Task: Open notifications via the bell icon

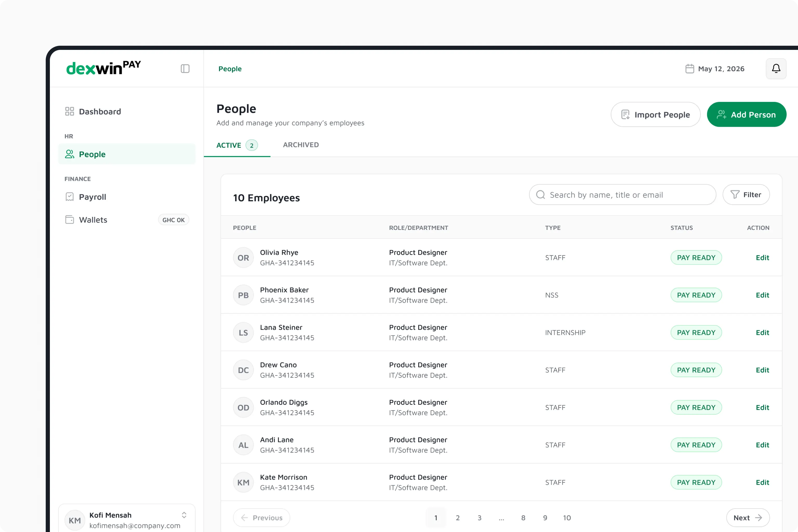Action: 776,69
